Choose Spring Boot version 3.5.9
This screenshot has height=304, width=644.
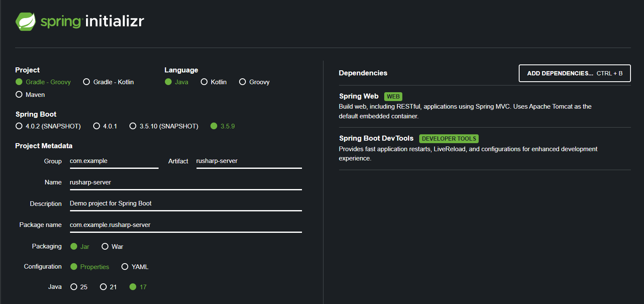tap(223, 126)
